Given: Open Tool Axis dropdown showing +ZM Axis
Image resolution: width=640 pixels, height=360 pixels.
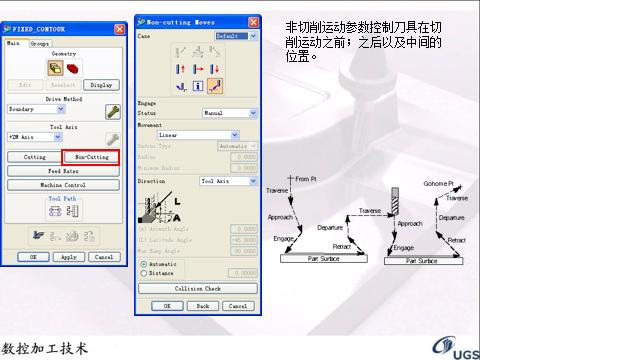Looking at the screenshot, I should coord(35,137).
